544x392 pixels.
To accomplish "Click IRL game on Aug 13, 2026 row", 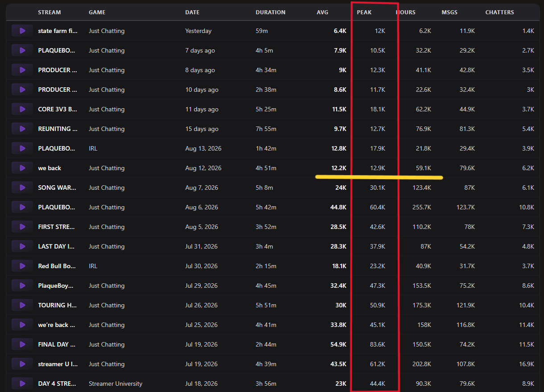I will point(93,148).
